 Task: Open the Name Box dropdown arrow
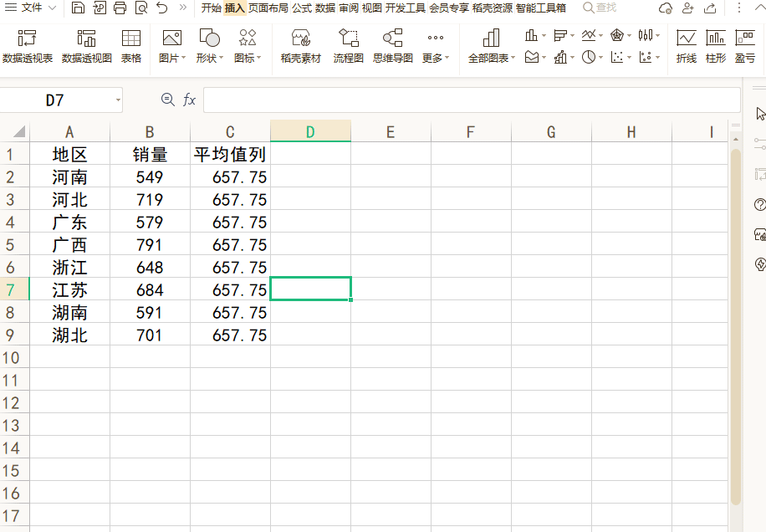(x=118, y=100)
